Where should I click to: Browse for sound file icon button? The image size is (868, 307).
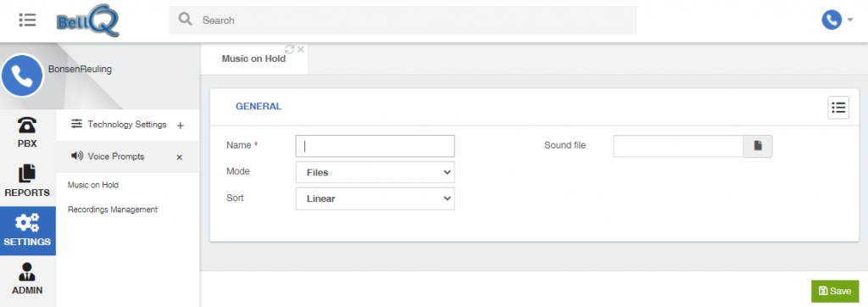point(757,146)
